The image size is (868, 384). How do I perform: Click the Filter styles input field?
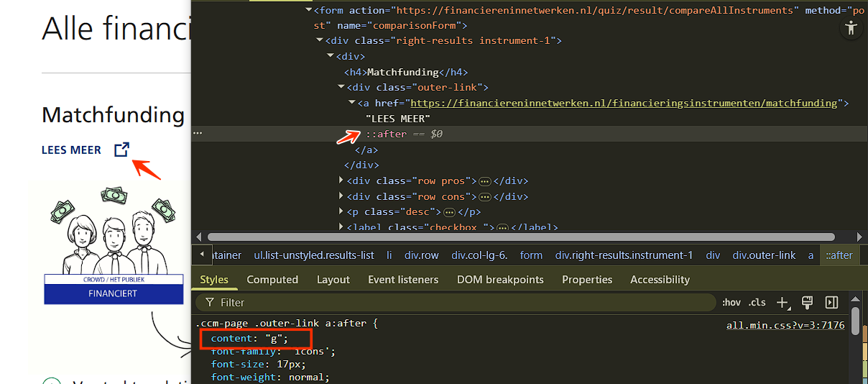click(460, 303)
